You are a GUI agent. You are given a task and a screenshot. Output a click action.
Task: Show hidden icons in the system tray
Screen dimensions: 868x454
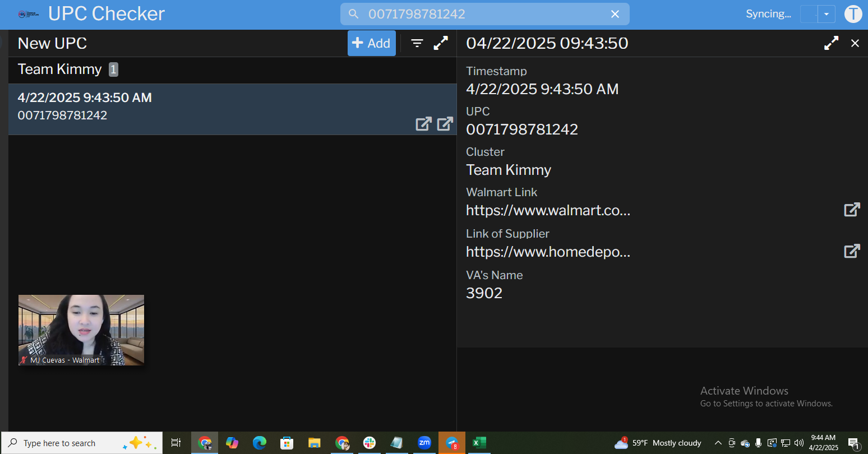[x=718, y=443]
